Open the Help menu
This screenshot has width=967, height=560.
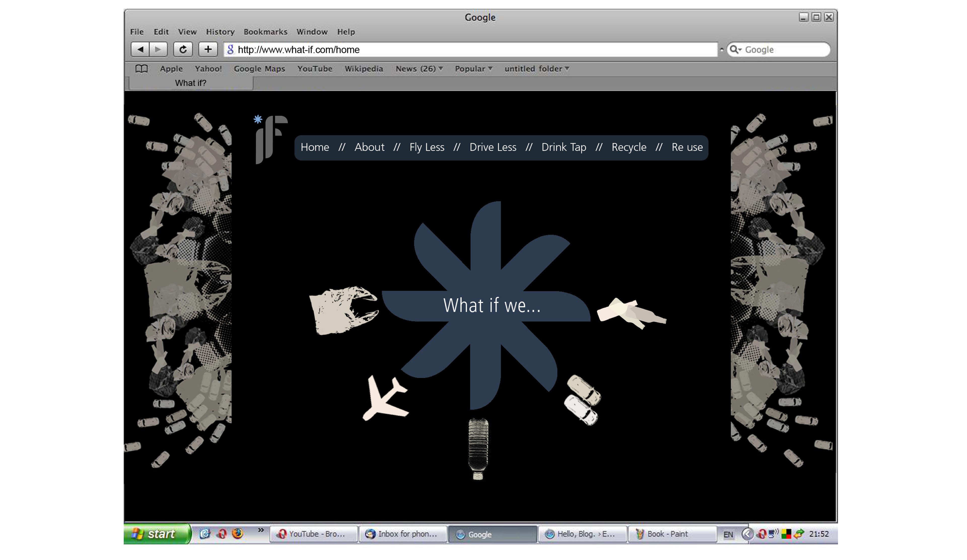(346, 32)
